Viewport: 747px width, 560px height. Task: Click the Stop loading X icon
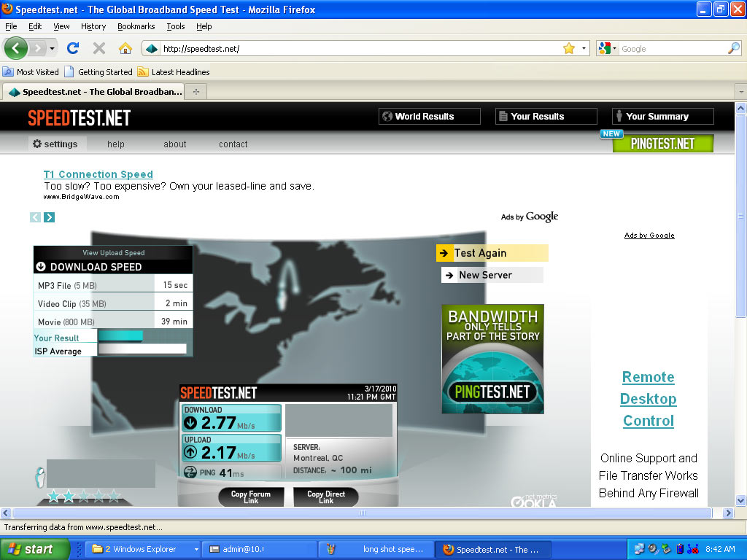click(99, 48)
